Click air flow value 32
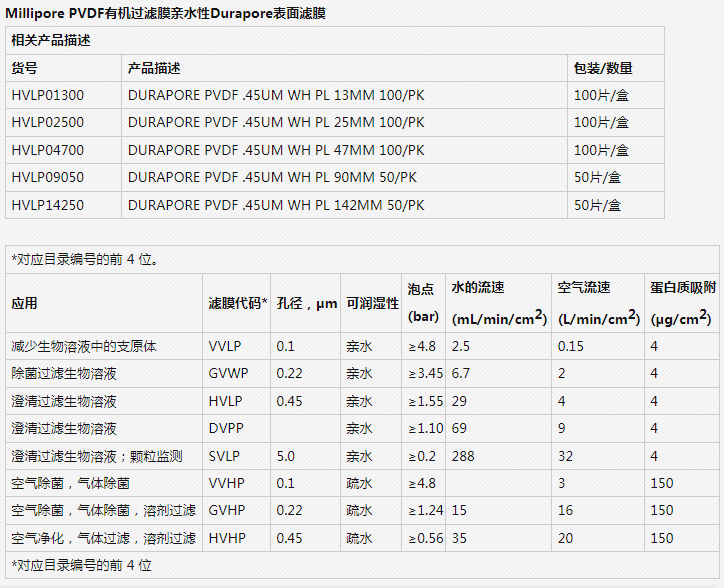Image resolution: width=724 pixels, height=588 pixels. pos(565,456)
